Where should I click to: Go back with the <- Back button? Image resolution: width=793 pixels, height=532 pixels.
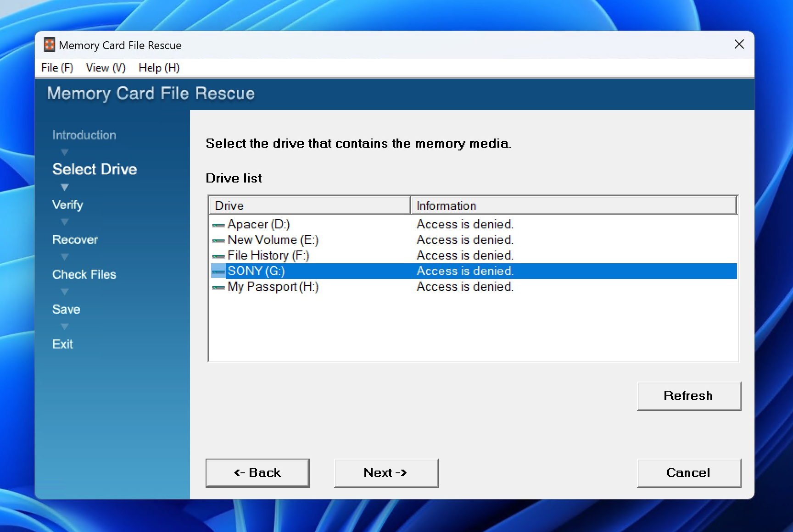pyautogui.click(x=257, y=473)
